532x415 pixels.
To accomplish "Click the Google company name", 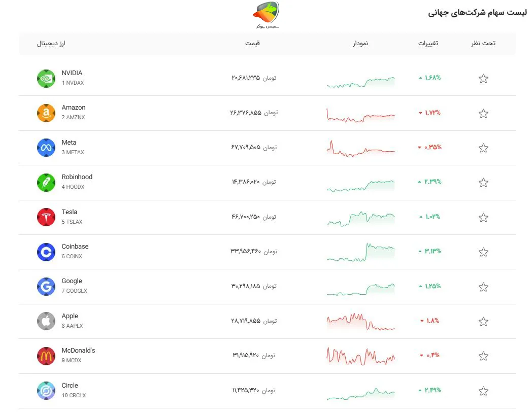I will point(72,281).
